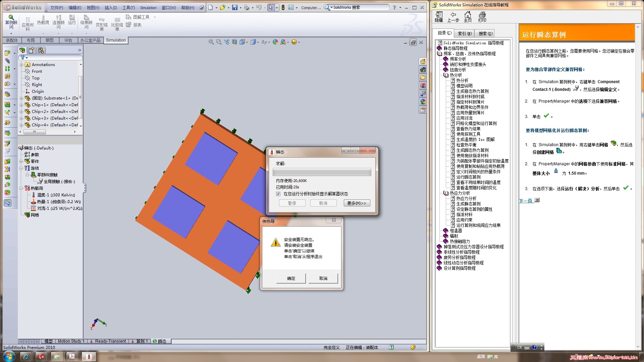Click the Save icon in top toolbar
This screenshot has height=362, width=644.
coord(234,7)
